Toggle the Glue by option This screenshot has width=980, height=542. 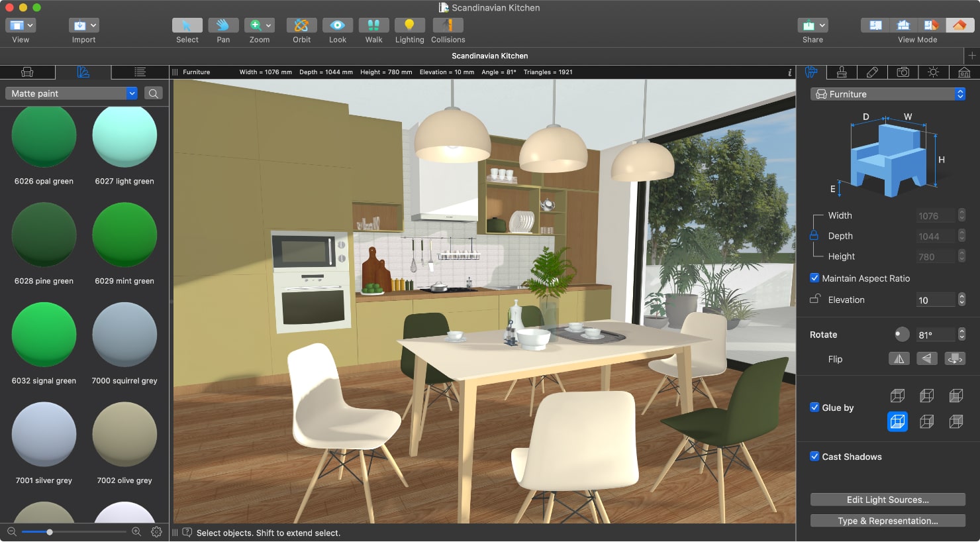[x=814, y=407]
